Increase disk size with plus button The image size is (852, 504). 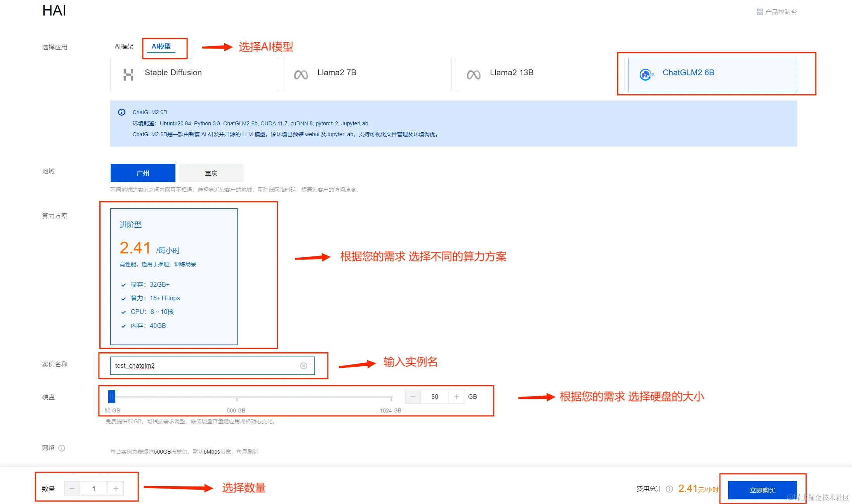click(456, 397)
